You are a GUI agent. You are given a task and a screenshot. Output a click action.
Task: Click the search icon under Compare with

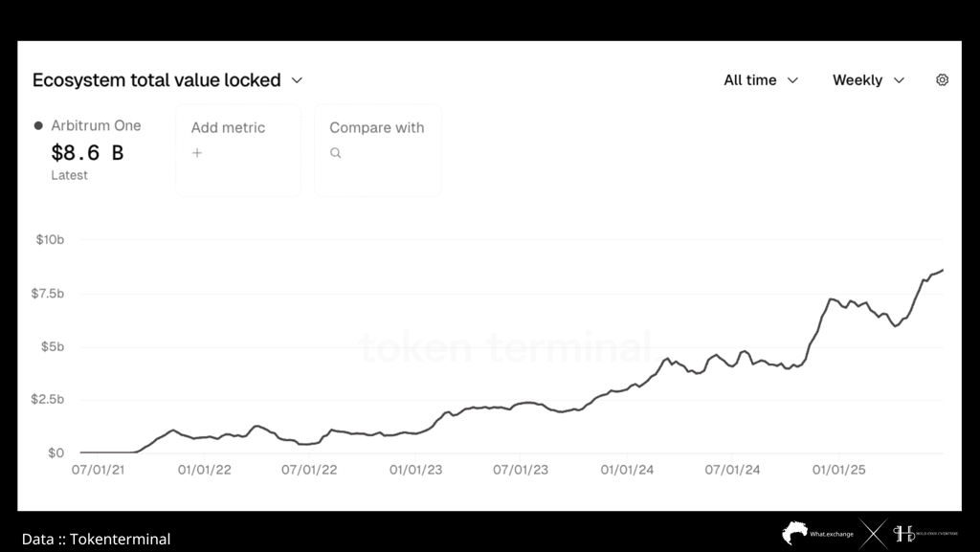click(336, 153)
